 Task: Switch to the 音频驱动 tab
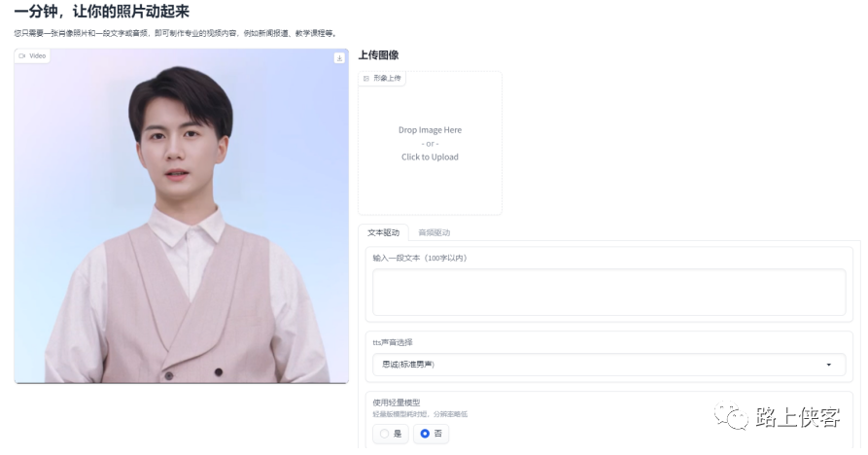tap(434, 232)
